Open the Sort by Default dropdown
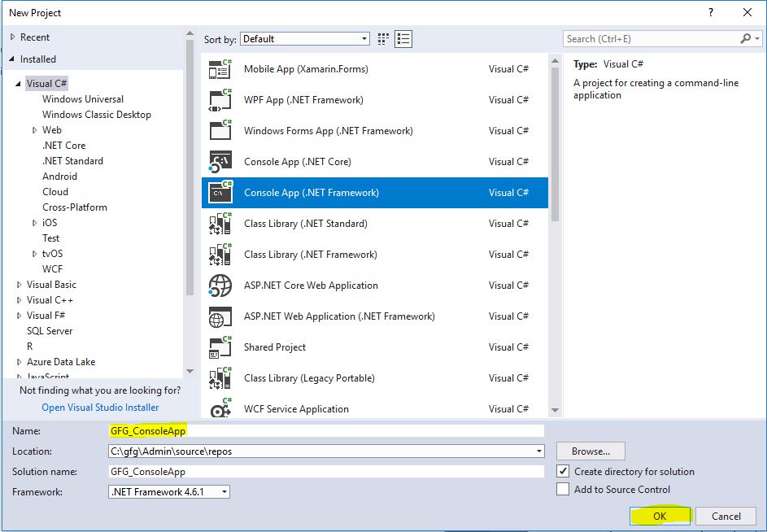 point(305,39)
